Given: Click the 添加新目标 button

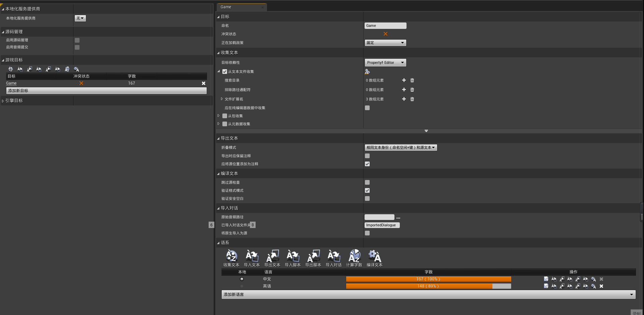Looking at the screenshot, I should pos(106,90).
